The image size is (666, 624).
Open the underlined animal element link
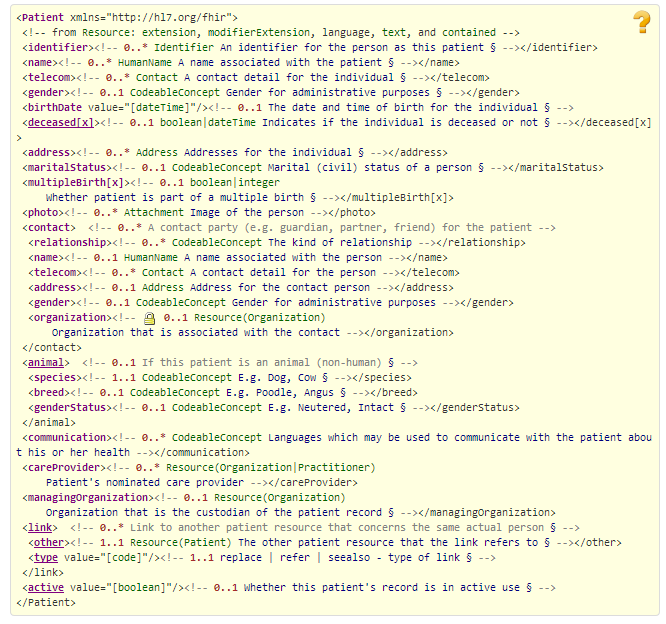(47, 362)
